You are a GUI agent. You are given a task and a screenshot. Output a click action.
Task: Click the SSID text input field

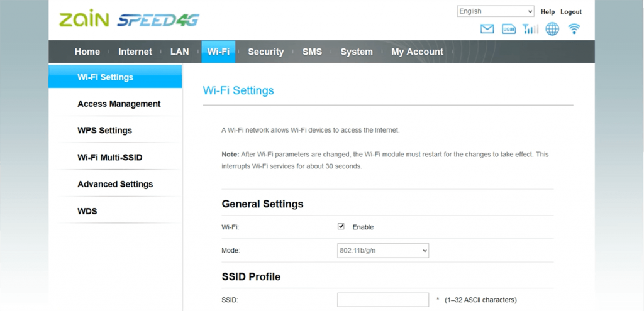point(383,300)
